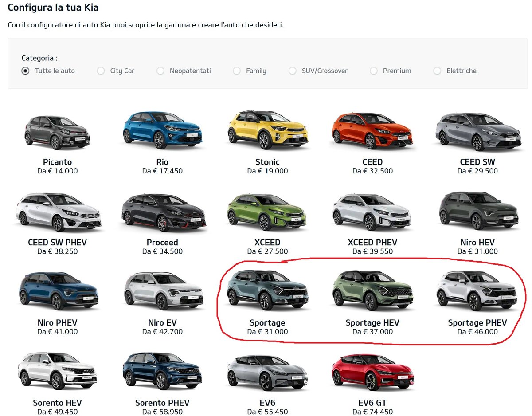Click the Rio model name
The width and height of the screenshot is (532, 416).
click(x=162, y=162)
